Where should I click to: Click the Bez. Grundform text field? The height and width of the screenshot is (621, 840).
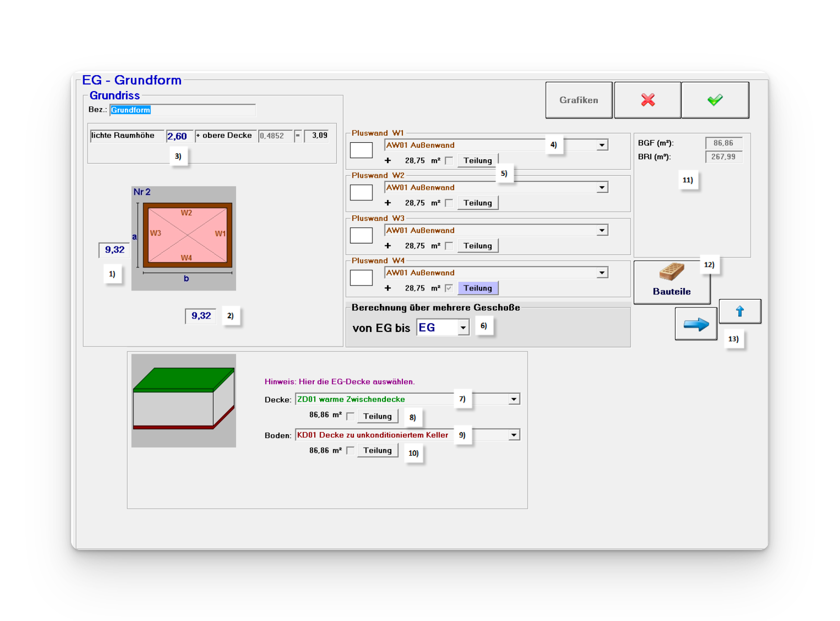click(x=182, y=110)
